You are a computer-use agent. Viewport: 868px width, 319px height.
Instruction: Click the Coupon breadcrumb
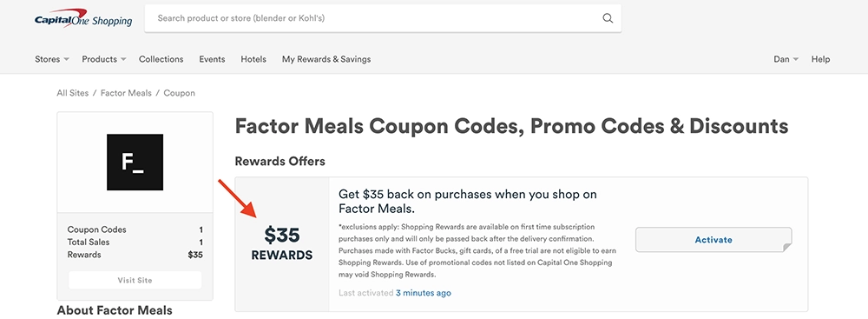(180, 93)
